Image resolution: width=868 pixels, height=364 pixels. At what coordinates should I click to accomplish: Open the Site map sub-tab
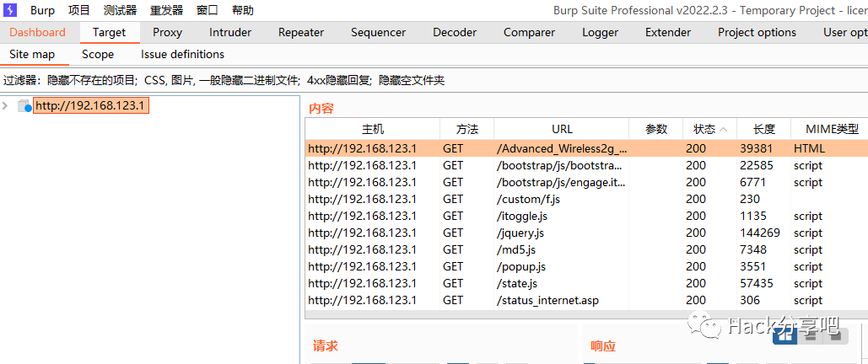(x=32, y=54)
